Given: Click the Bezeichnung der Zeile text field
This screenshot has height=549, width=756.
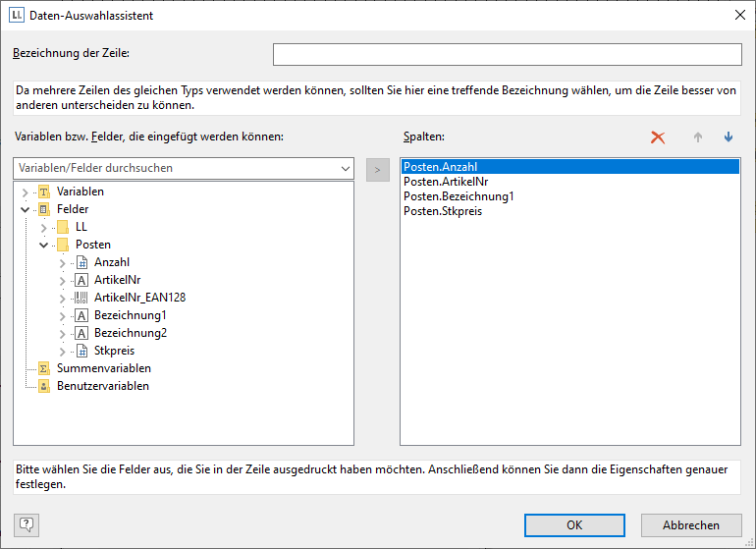Looking at the screenshot, I should (x=507, y=54).
